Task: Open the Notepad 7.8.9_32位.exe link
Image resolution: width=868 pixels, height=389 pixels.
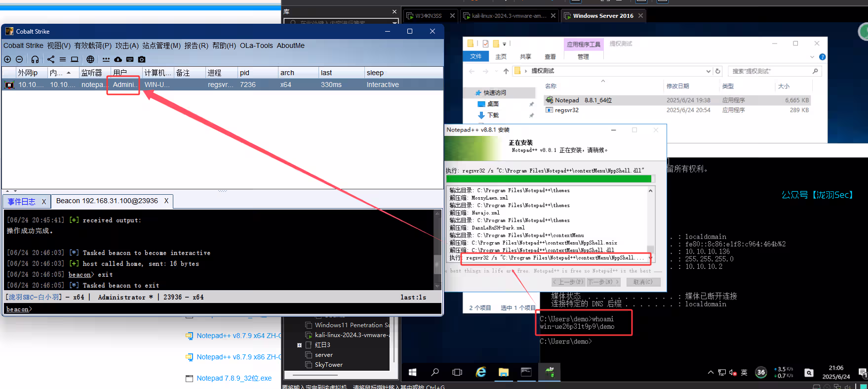Action: click(234, 378)
